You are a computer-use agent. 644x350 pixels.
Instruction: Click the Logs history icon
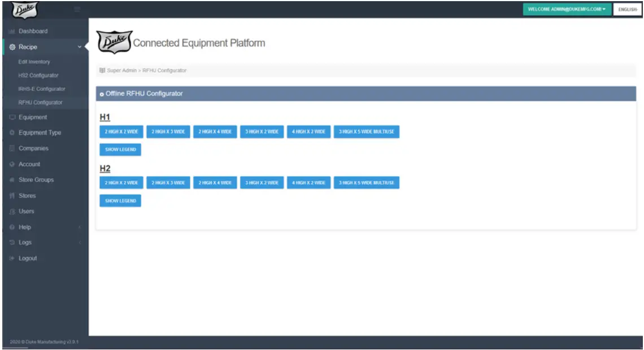coord(12,243)
